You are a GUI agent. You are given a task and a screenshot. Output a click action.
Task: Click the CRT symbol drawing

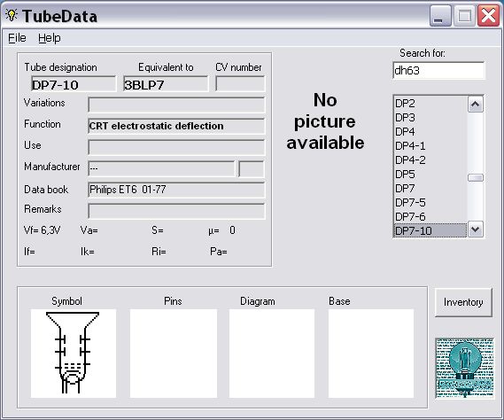click(74, 354)
